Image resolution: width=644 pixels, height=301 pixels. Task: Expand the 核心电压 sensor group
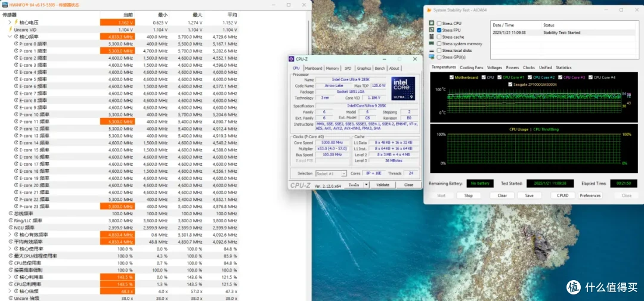point(10,23)
